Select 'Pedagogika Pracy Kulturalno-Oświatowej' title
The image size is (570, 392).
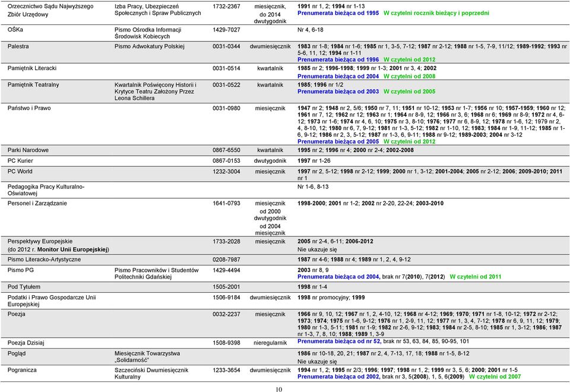(x=46, y=190)
